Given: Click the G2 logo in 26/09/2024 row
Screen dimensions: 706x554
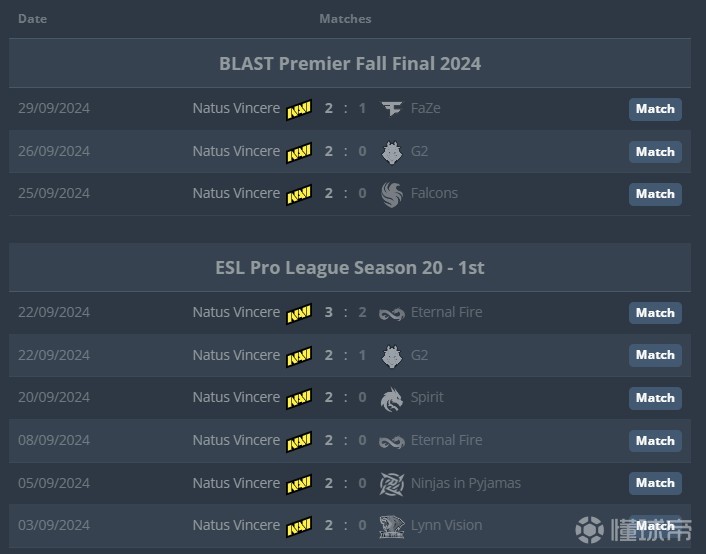Looking at the screenshot, I should (391, 152).
